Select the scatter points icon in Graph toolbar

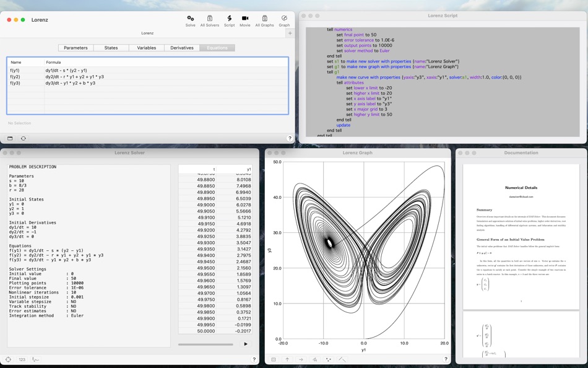tap(328, 359)
